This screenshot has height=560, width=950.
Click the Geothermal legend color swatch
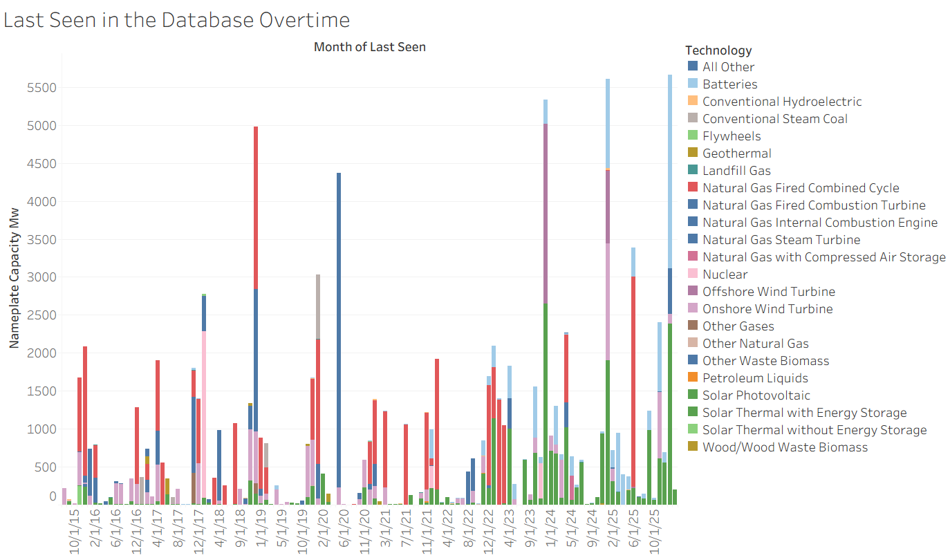(x=693, y=153)
